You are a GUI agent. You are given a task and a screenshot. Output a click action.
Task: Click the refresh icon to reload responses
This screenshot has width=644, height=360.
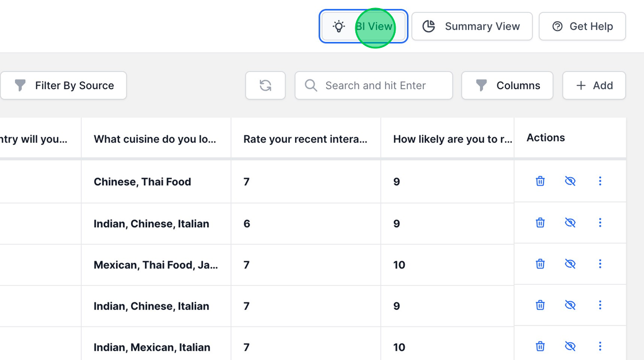(x=265, y=85)
